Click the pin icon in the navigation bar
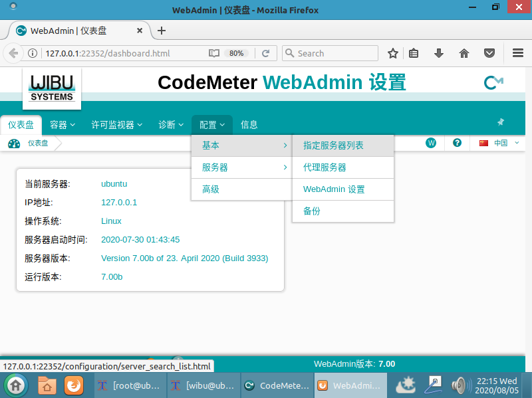The width and height of the screenshot is (532, 398). (501, 122)
